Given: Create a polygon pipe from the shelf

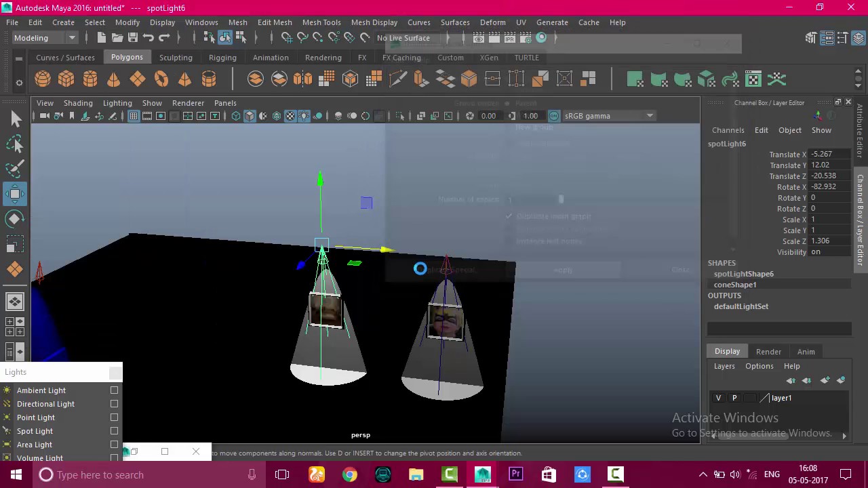Looking at the screenshot, I should coord(209,79).
